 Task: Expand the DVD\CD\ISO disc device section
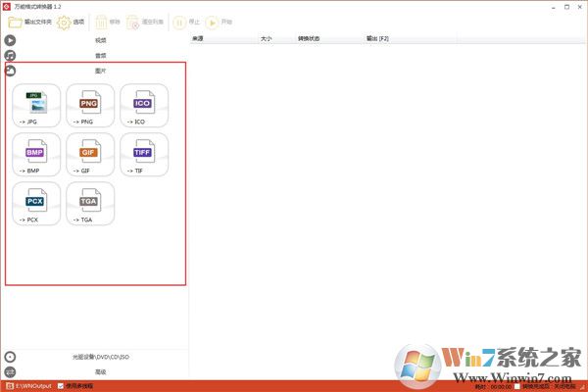(100, 357)
